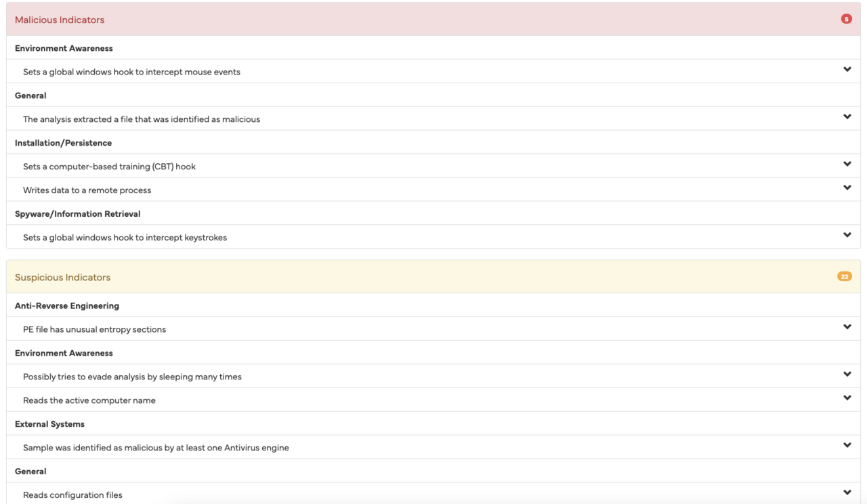Select the Installation/Persistence category label
The image size is (867, 504).
tap(63, 143)
